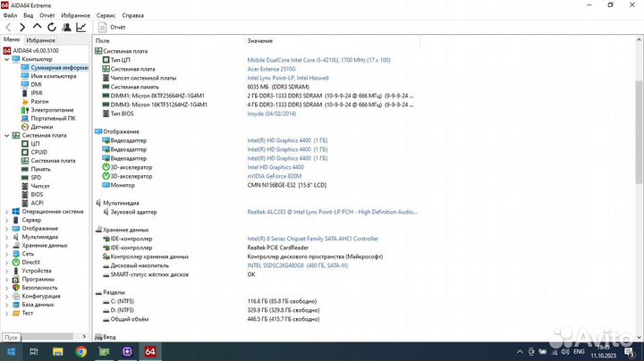
Task: Click the CPUID icon in tree
Action: click(25, 152)
